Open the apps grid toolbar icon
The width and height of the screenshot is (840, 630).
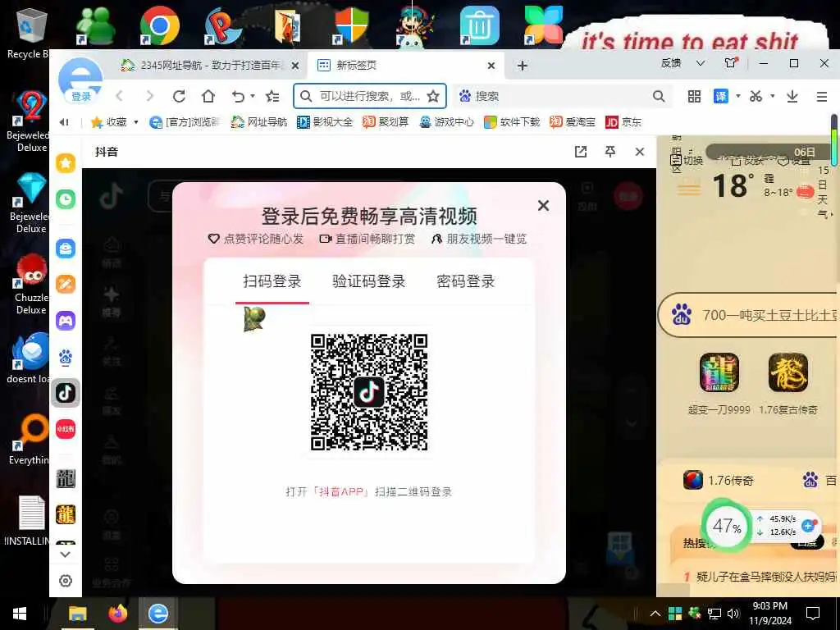click(x=694, y=97)
